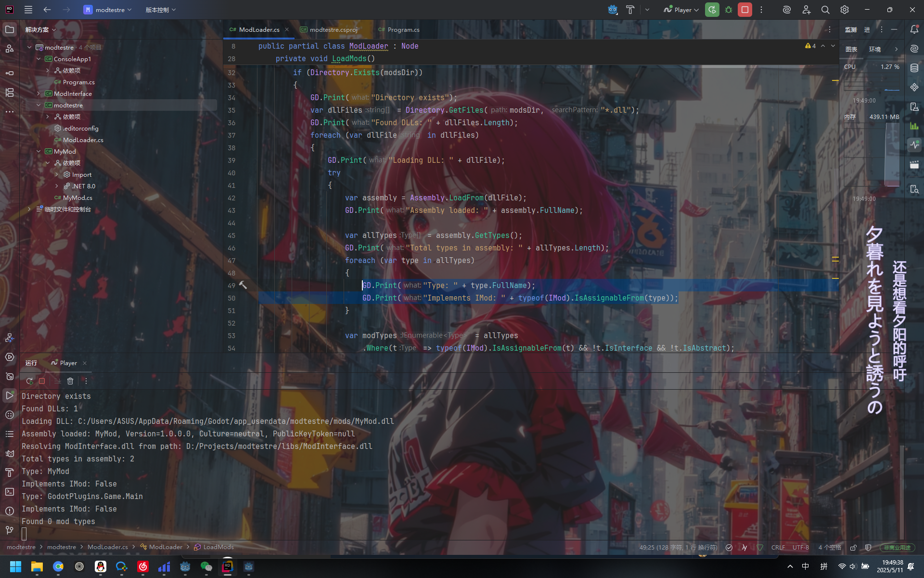Expand 临时文件和控制台 node
The image size is (924, 578).
29,209
